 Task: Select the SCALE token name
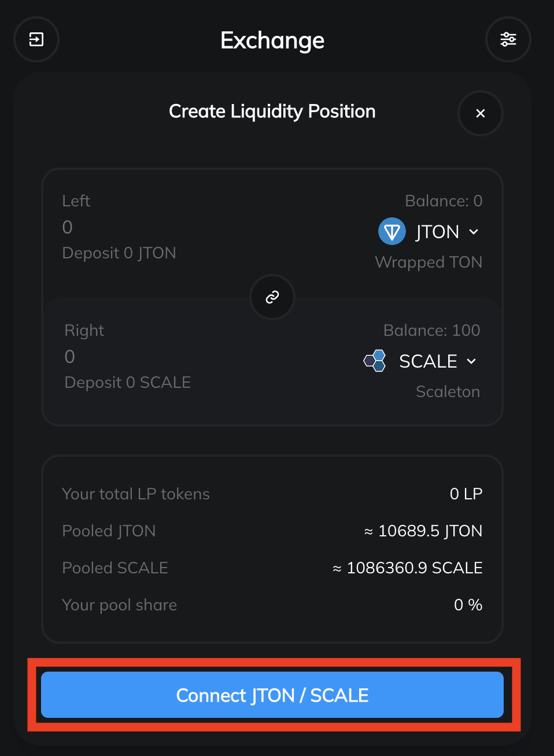[428, 361]
